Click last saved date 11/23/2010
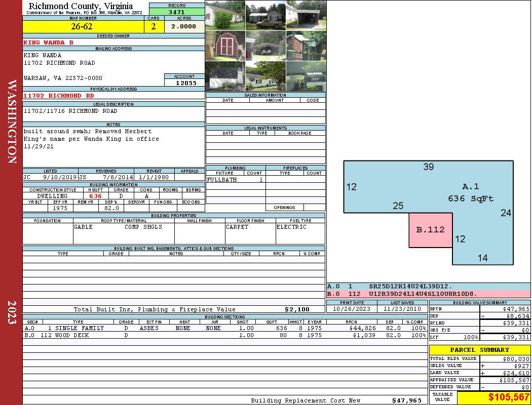The width and height of the screenshot is (532, 405). click(x=402, y=309)
